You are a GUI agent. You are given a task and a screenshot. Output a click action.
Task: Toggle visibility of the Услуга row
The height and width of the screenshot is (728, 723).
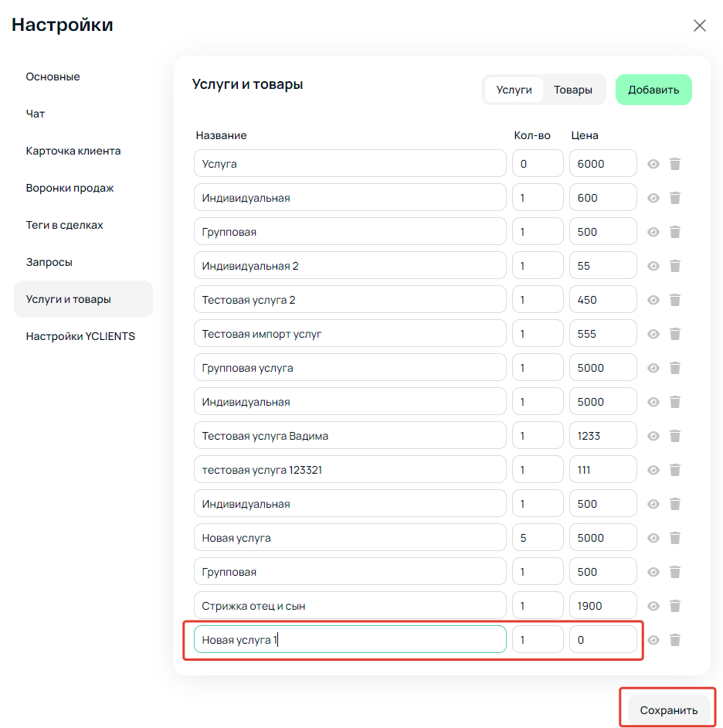[653, 164]
